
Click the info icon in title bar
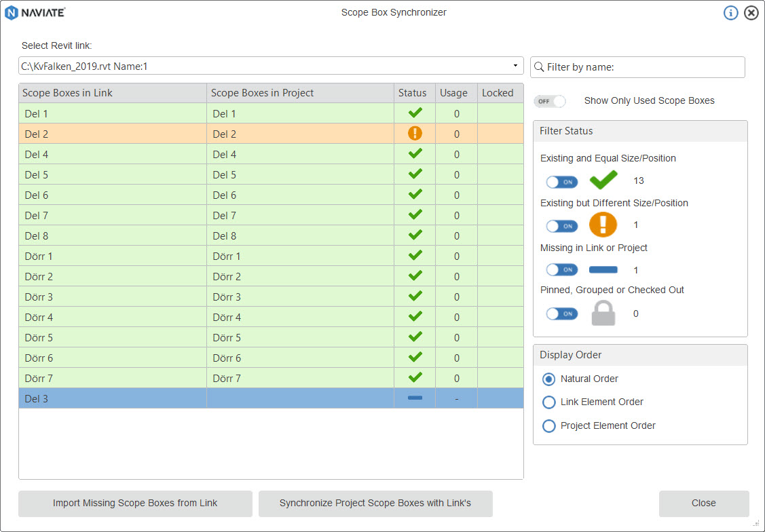tap(730, 13)
